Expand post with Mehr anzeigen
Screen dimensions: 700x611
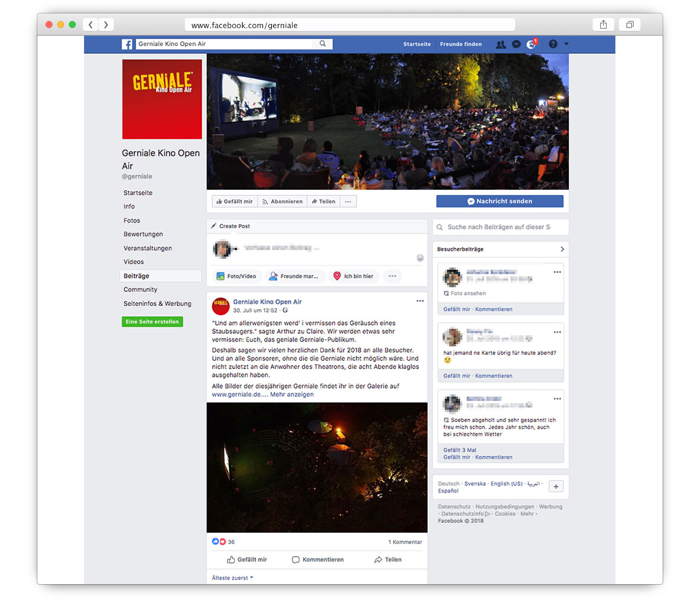[292, 394]
